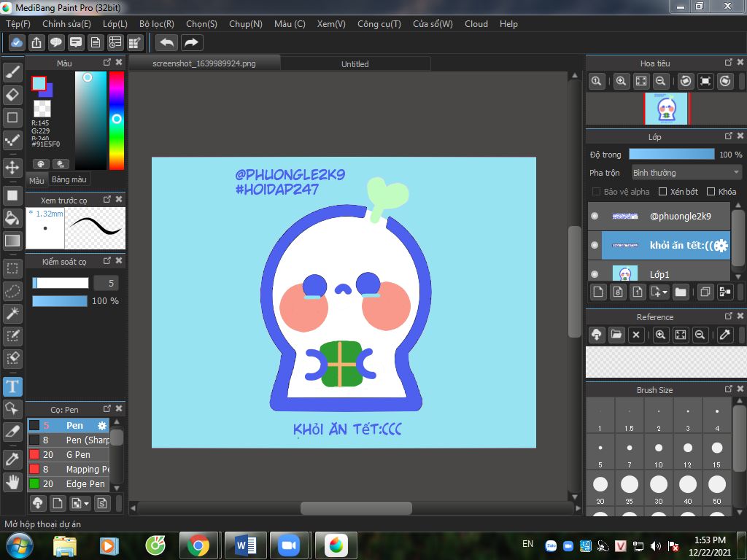Image resolution: width=747 pixels, height=560 pixels.
Task: Hide the khỏi ăn tết layer
Action: point(595,245)
